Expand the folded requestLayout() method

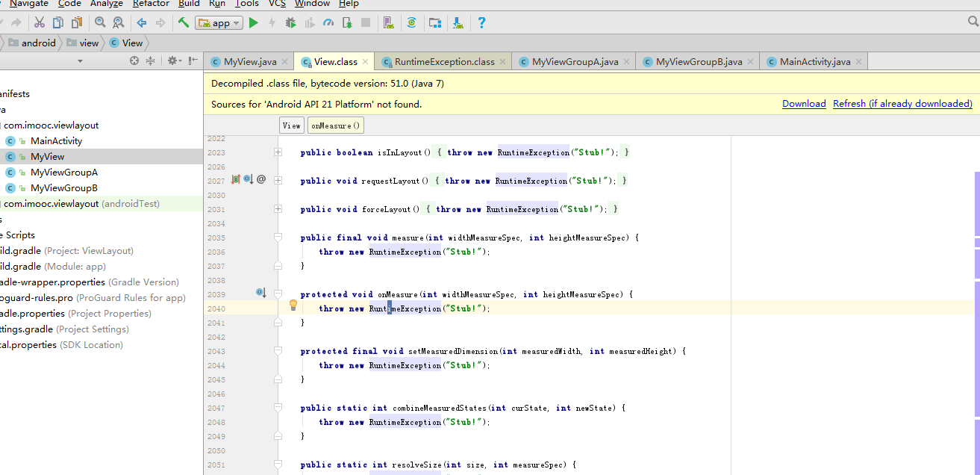tap(278, 181)
